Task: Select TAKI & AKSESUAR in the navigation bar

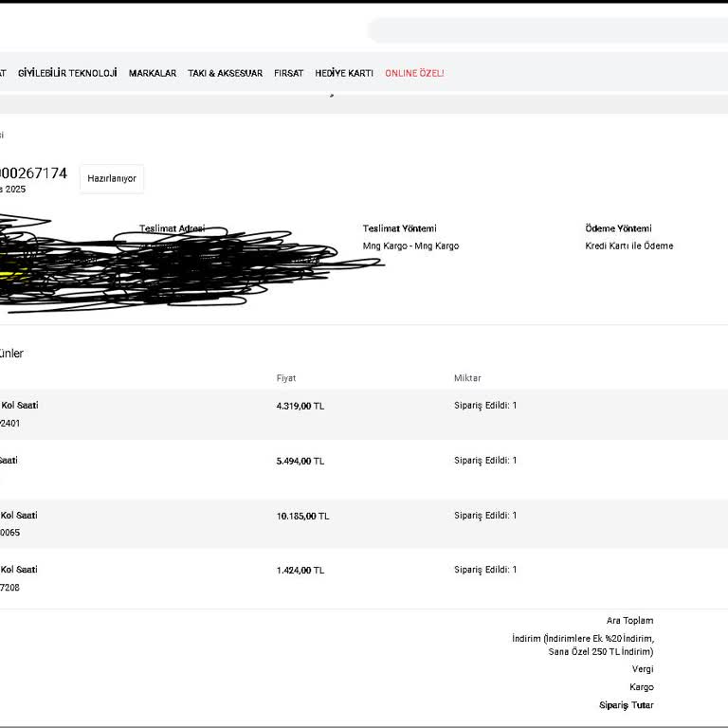Action: click(225, 73)
